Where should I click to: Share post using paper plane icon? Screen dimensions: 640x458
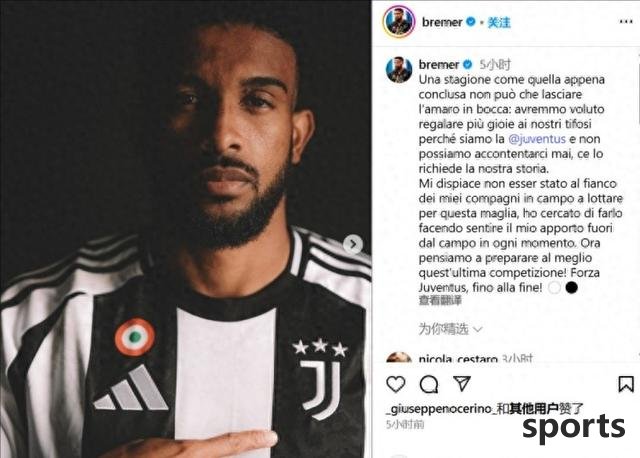pyautogui.click(x=462, y=383)
